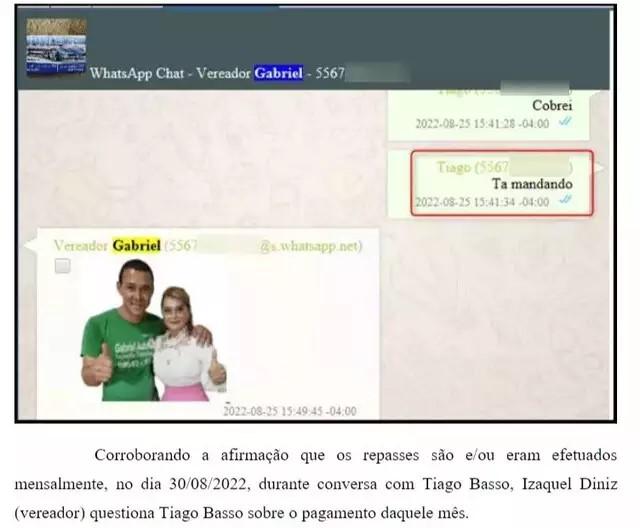
Task: Click the yellow-highlighted Gabriel sender name
Action: coord(136,246)
